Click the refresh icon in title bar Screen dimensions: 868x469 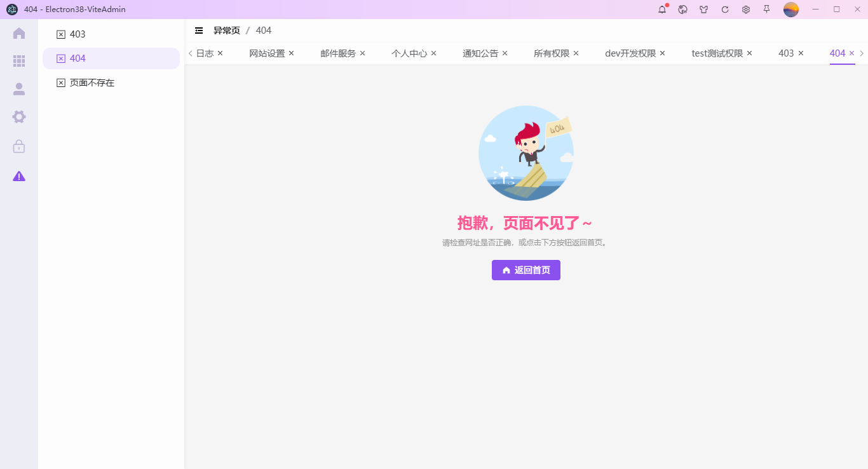725,10
